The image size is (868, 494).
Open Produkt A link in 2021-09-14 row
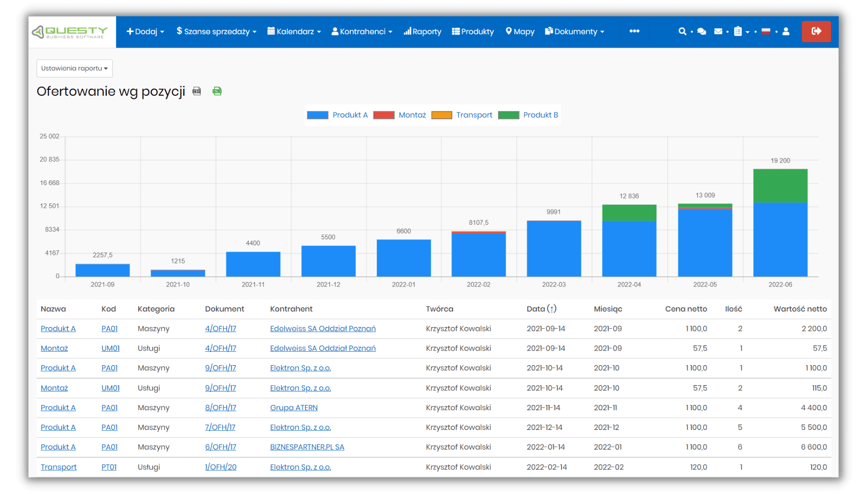58,329
